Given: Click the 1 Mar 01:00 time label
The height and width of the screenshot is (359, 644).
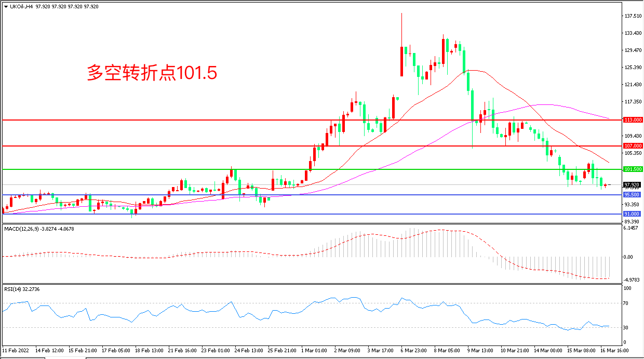Looking at the screenshot, I should point(314,351).
